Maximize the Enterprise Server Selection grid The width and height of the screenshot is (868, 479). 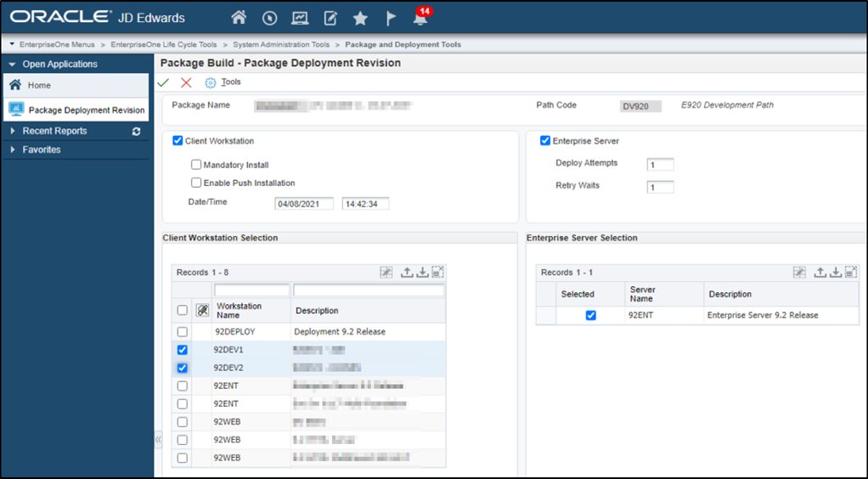click(851, 272)
